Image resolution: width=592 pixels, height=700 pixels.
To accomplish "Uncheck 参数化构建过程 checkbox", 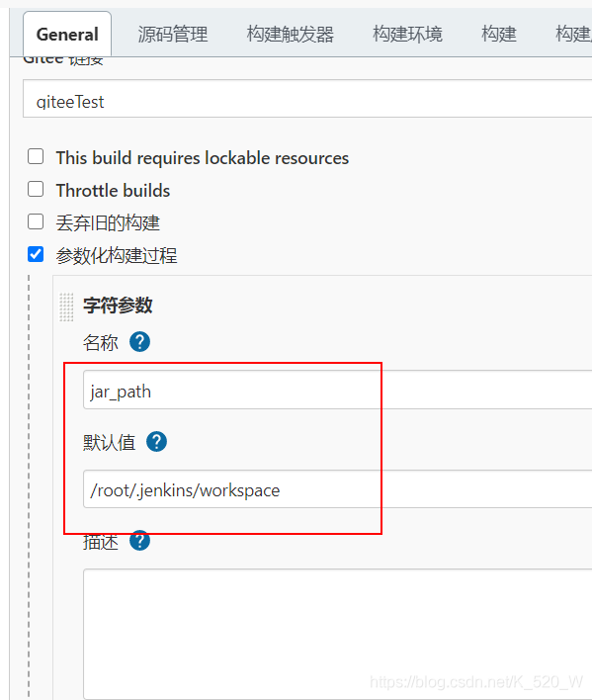I will (x=36, y=254).
